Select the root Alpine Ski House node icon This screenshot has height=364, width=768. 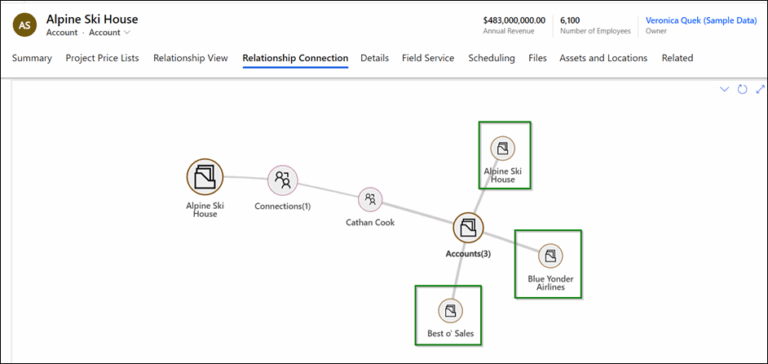pos(205,177)
